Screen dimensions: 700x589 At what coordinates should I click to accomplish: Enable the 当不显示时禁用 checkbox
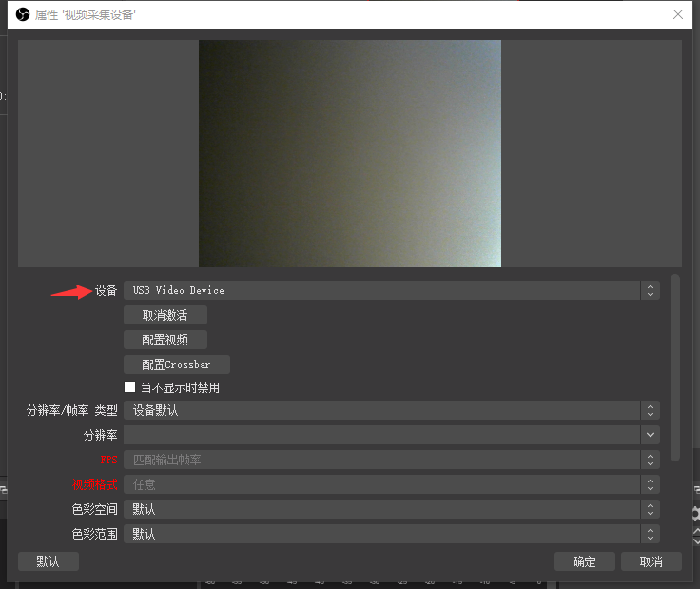130,387
